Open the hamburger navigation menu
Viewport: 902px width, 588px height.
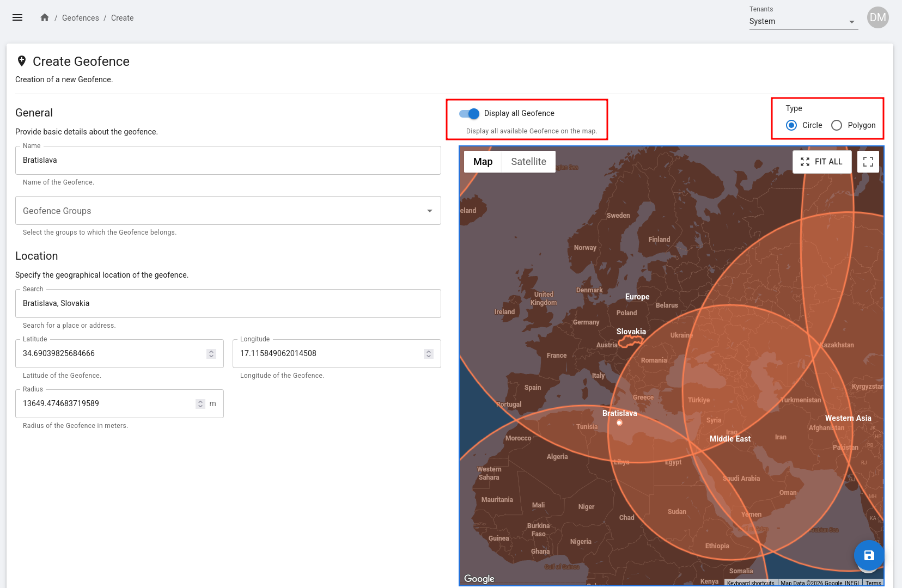[17, 17]
